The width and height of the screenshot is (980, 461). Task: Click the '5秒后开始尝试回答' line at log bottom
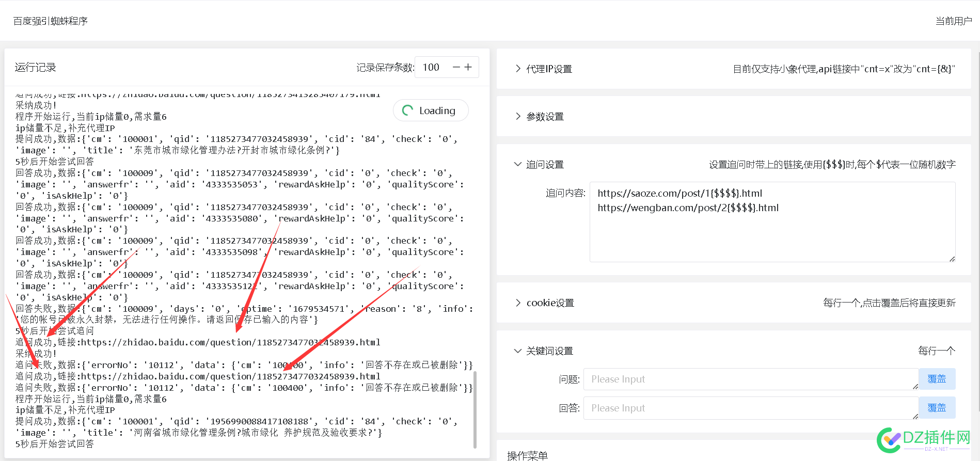(x=54, y=444)
